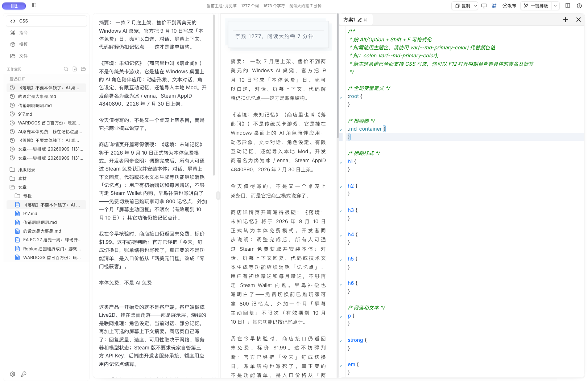The width and height of the screenshot is (588, 381).
Task: Open recent file 的设定是大事是.md
Action: (46, 97)
